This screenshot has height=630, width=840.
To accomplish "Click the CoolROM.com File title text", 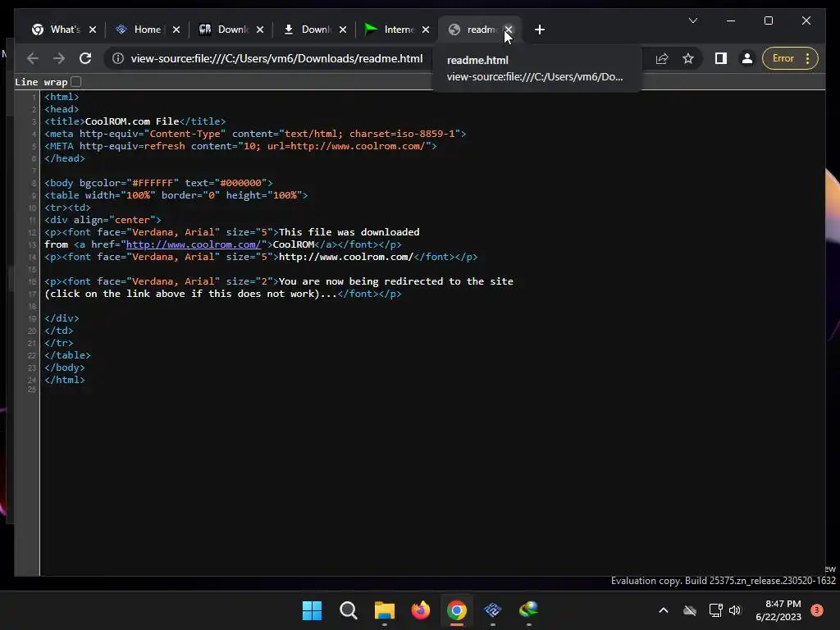I will click(132, 121).
